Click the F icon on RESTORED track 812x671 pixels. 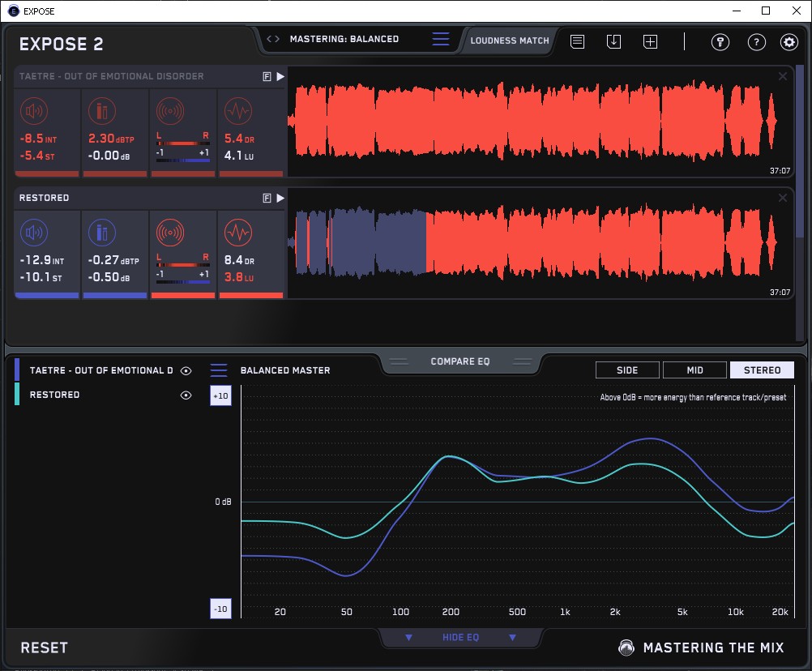click(267, 198)
